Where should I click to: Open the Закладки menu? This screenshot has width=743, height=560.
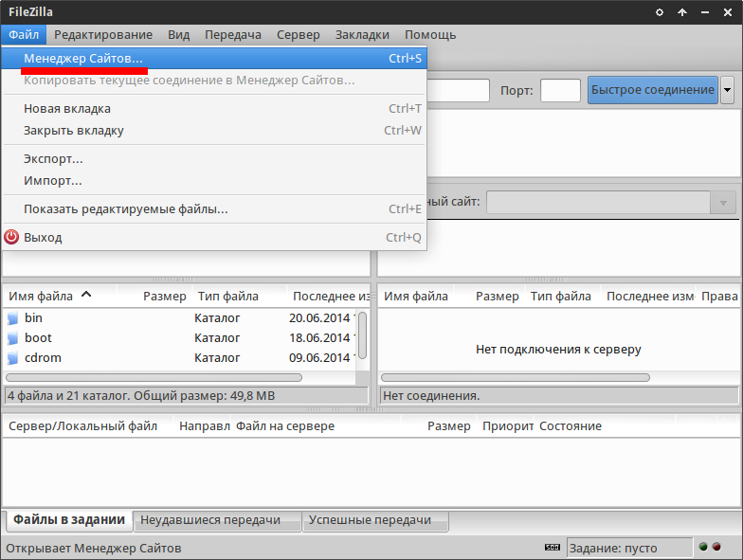click(362, 34)
